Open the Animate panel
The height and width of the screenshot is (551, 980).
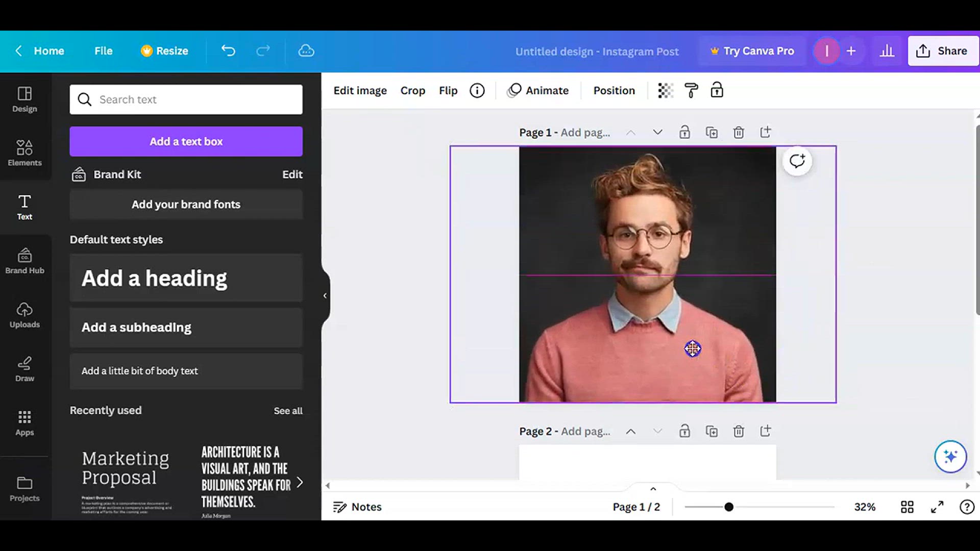click(538, 90)
